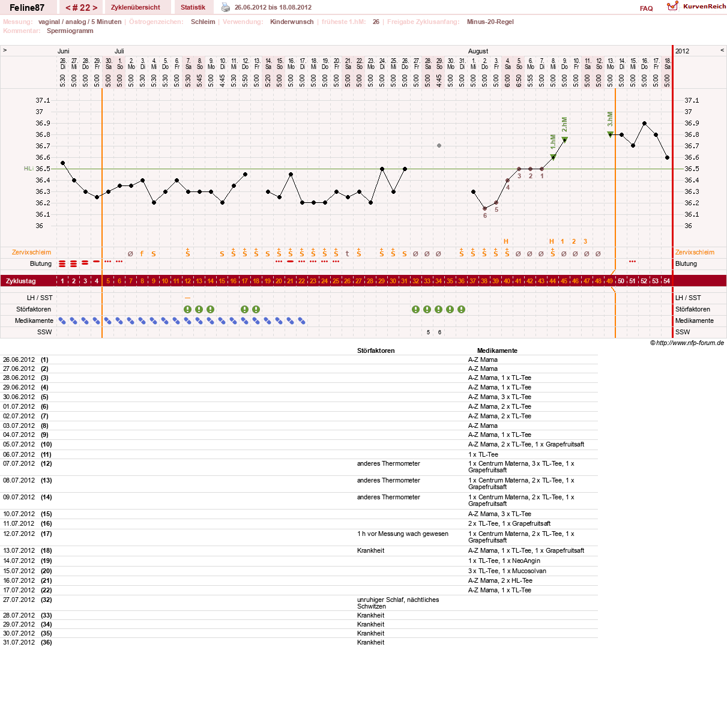727x728 pixels.
Task: Click the 'unruhiger Schlaf, nächtliches Schwitzen' entry
Action: (x=398, y=603)
